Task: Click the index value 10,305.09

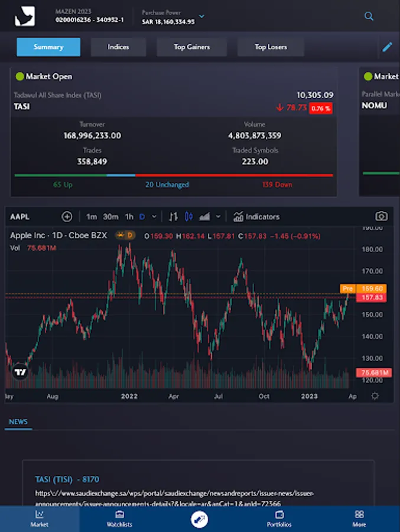Action: tap(315, 95)
